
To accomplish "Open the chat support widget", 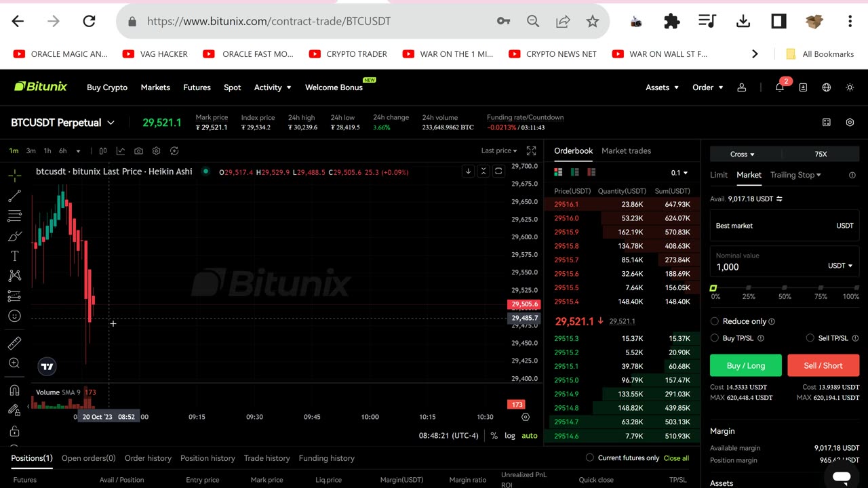I will coord(842,477).
